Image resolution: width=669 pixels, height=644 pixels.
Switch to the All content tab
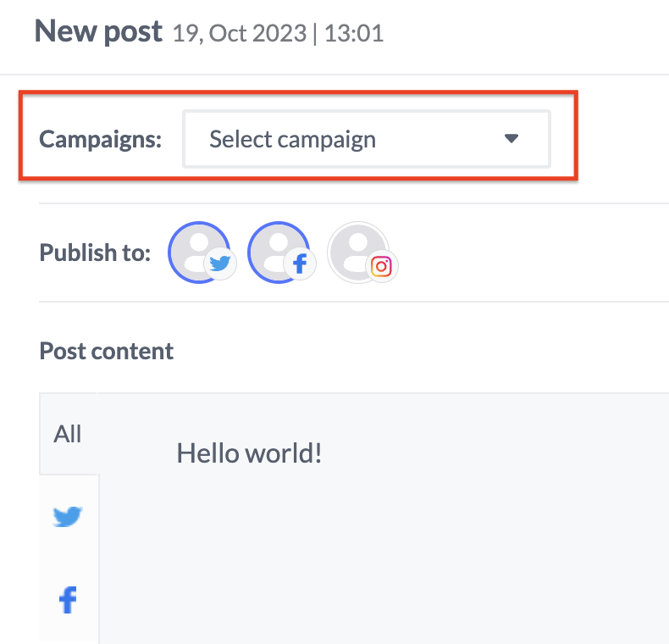[68, 434]
